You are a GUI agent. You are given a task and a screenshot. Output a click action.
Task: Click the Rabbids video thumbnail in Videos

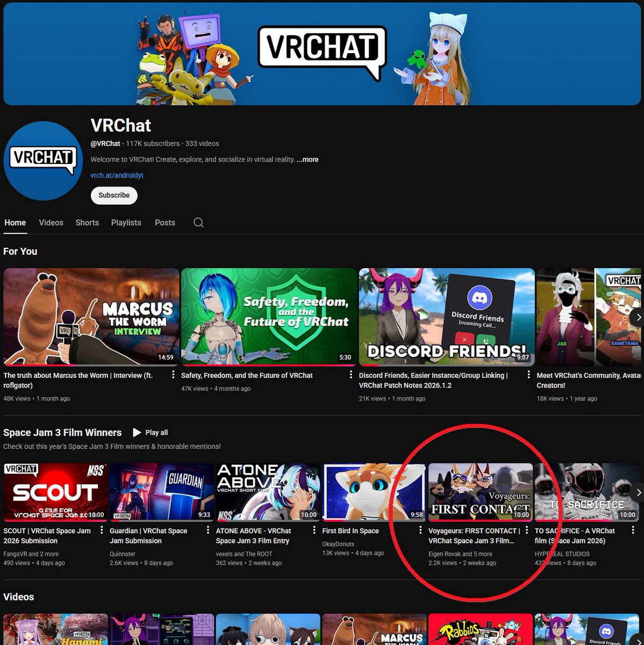tap(481, 629)
